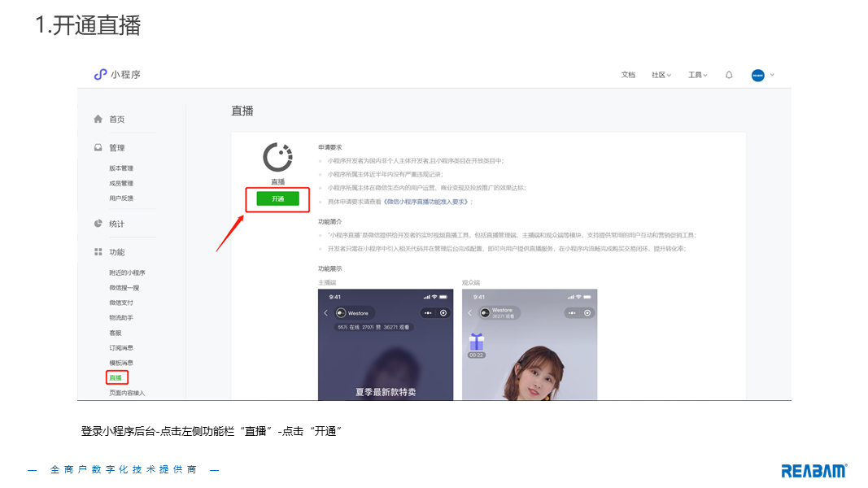Click the 管理 section icon
Image resolution: width=868 pixels, height=488 pixels.
(x=98, y=148)
